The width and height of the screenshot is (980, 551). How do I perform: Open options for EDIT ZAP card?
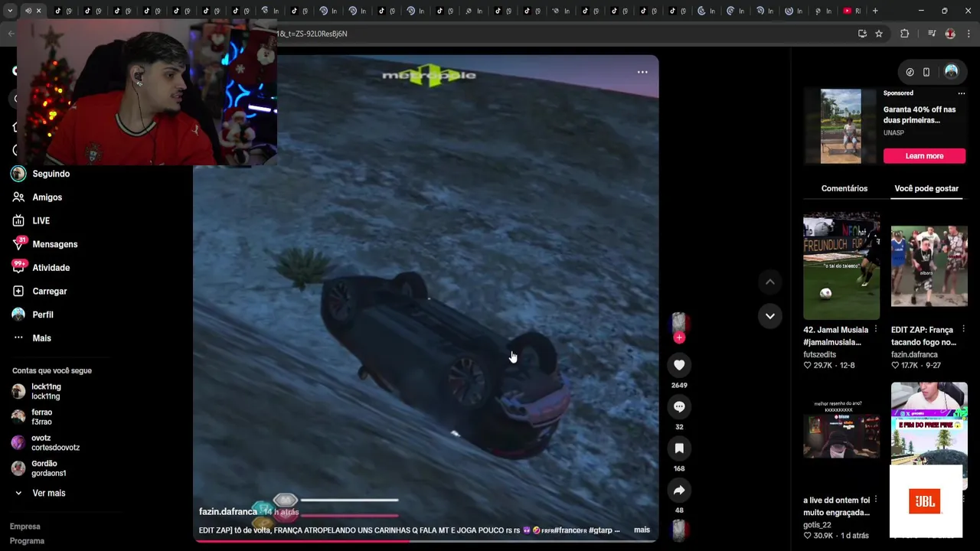point(964,329)
